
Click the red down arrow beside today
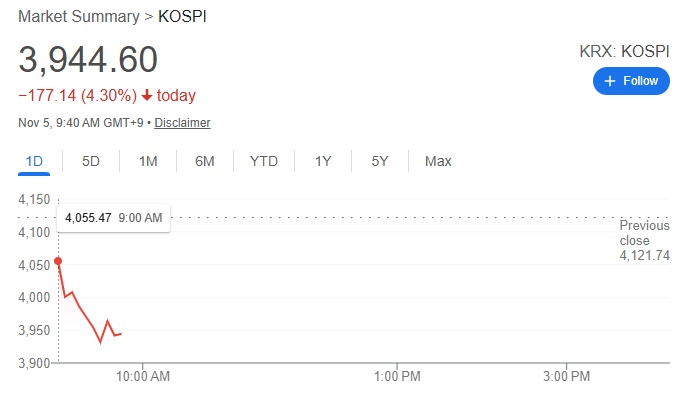[x=146, y=96]
